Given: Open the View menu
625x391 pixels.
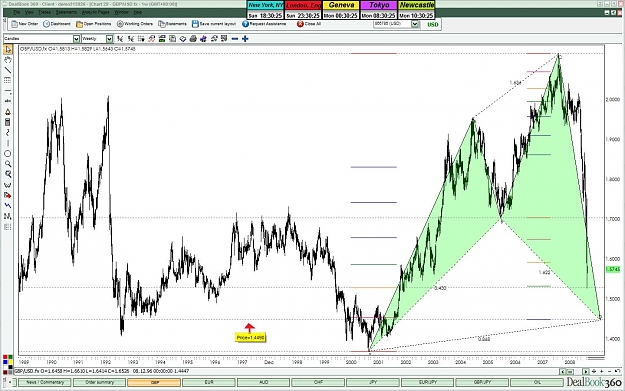Looking at the screenshot, I should [x=29, y=12].
